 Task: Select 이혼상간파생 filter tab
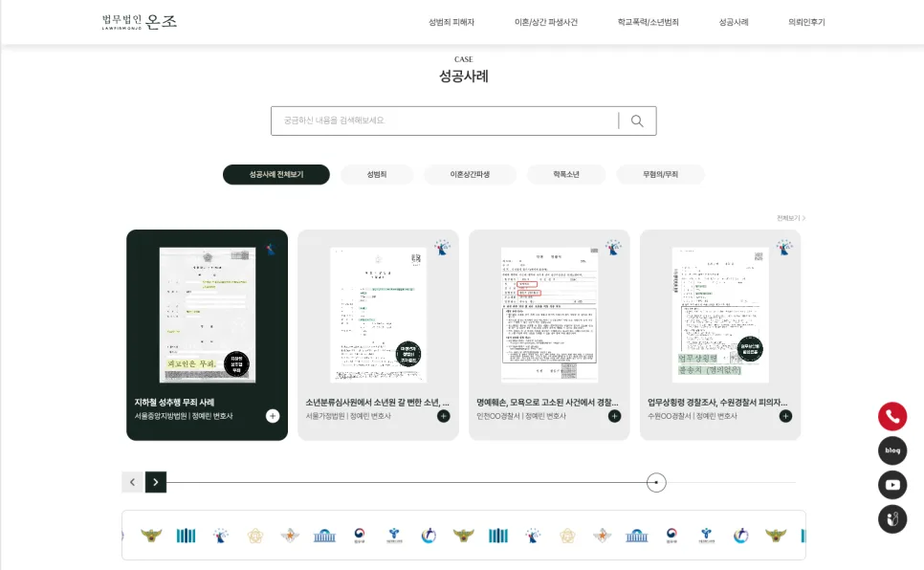pos(470,174)
